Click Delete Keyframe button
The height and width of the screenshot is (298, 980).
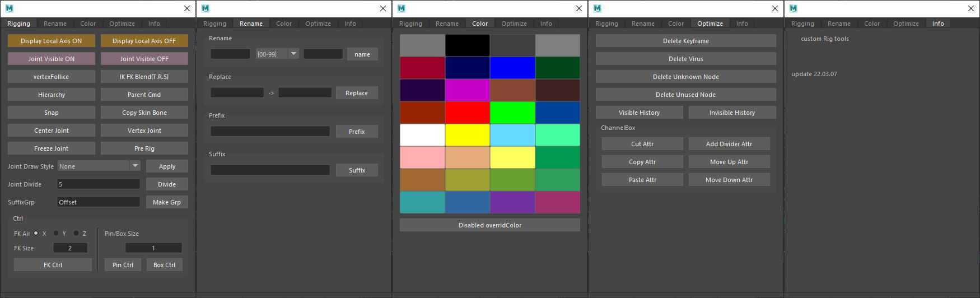686,41
